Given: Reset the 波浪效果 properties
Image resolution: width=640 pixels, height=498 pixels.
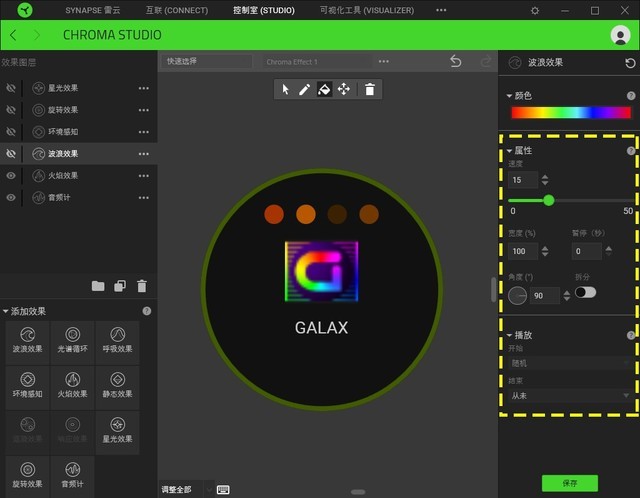Looking at the screenshot, I should click(x=630, y=63).
